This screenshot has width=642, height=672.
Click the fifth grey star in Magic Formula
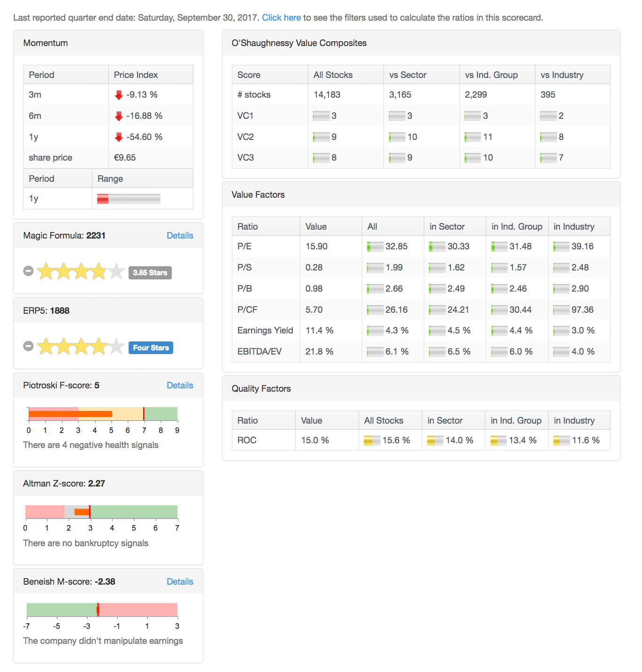116,271
